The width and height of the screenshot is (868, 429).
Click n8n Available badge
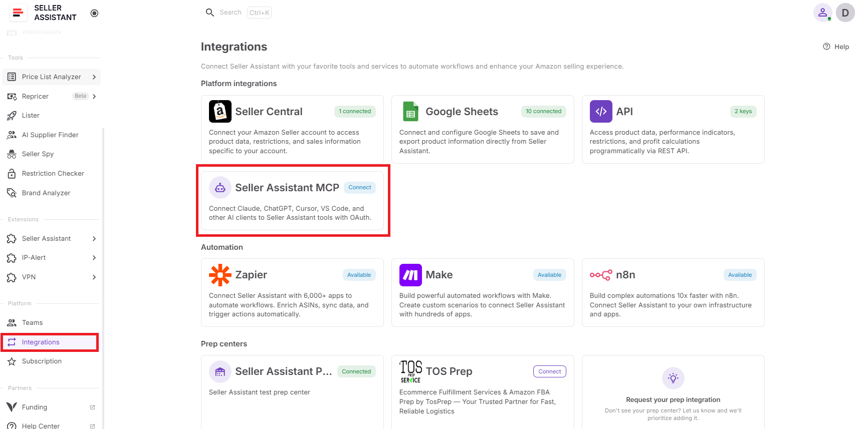click(x=740, y=275)
